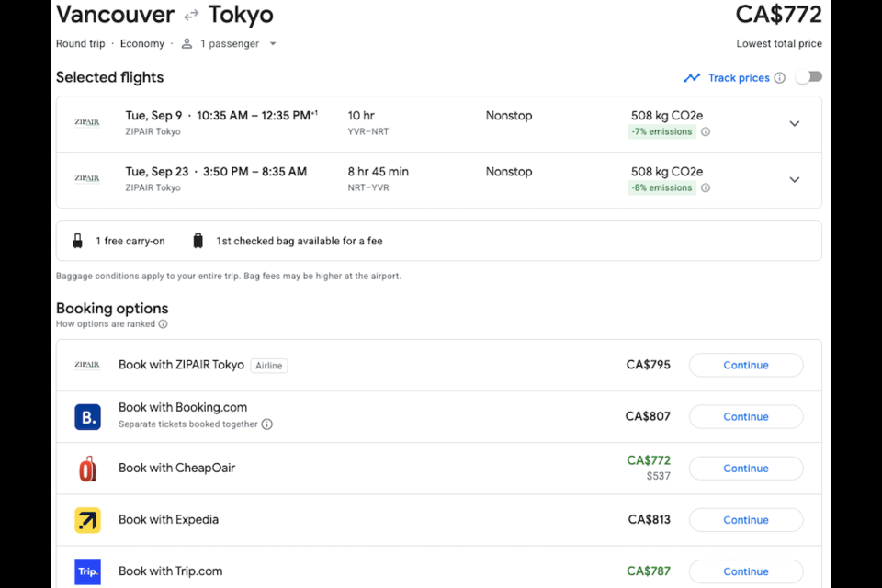Viewport: 882px width, 588px height.
Task: Click the NRT–YVR route text
Action: [x=367, y=188]
